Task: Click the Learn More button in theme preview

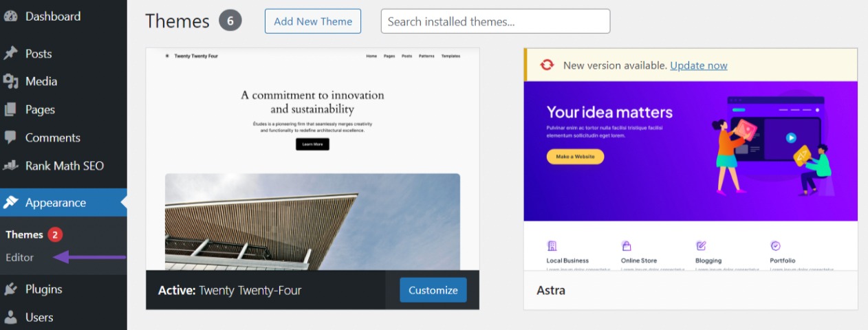Action: (312, 144)
